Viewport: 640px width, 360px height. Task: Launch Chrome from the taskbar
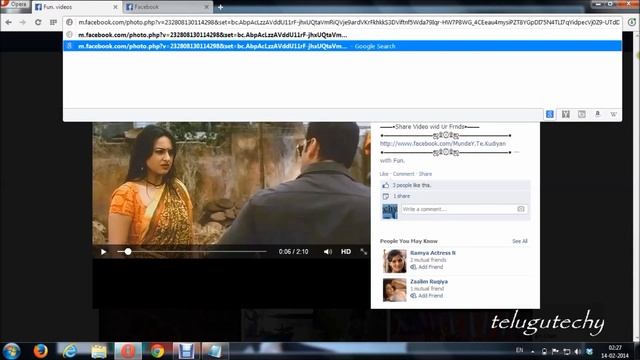(x=157, y=351)
